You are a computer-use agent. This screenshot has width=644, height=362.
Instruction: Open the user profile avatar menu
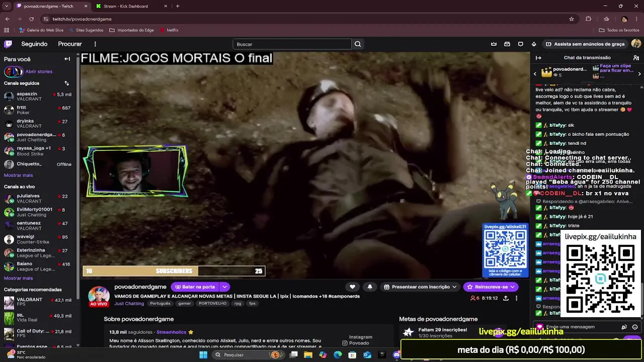tap(636, 44)
